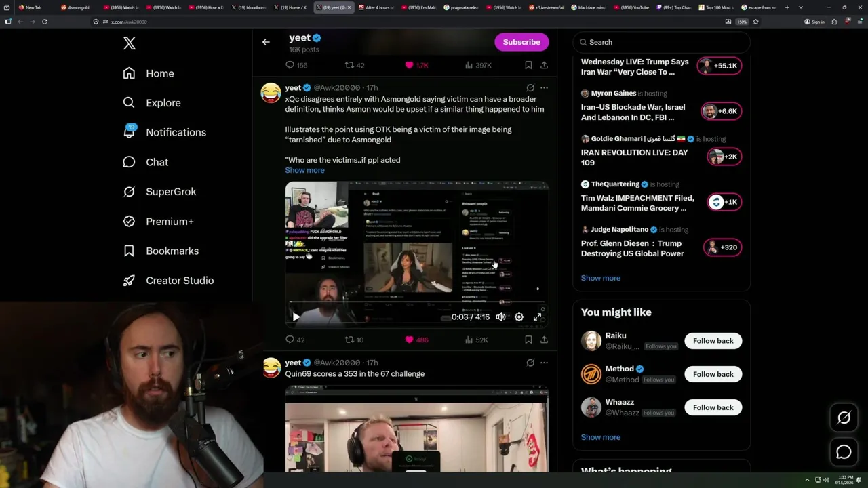The image size is (868, 488).
Task: Open more options on Quin69 tweet
Action: pyautogui.click(x=544, y=363)
